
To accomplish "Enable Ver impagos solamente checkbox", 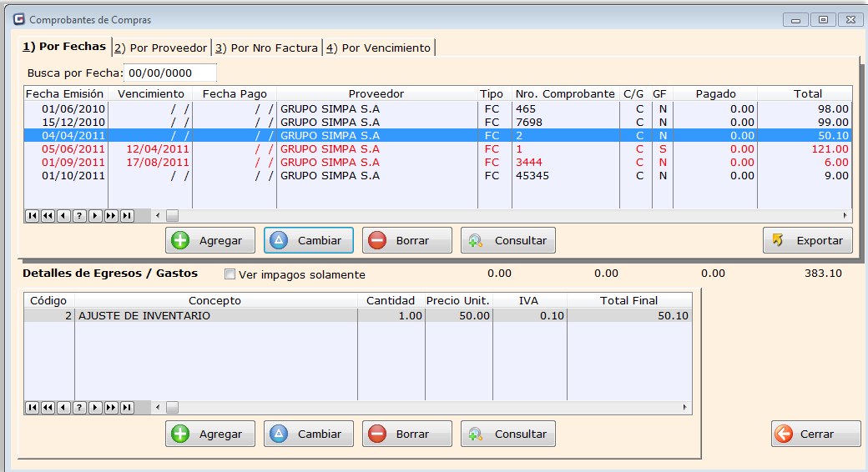I will click(230, 274).
